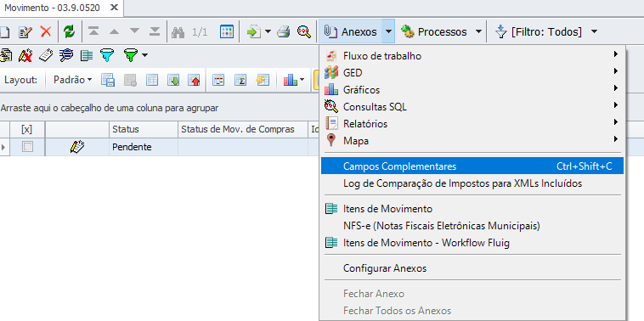Viewport: 644px width, 321px height.
Task: Click the Pendente row indicator arrow
Action: [4, 147]
